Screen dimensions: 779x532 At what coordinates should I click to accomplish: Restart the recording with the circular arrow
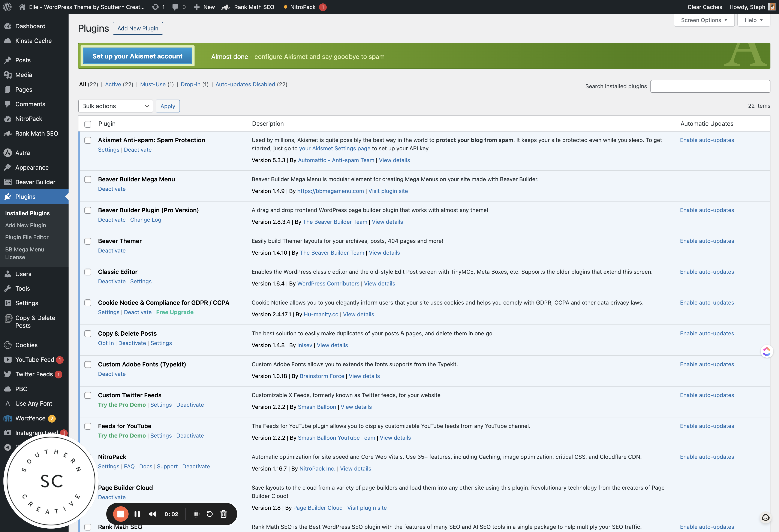[210, 514]
